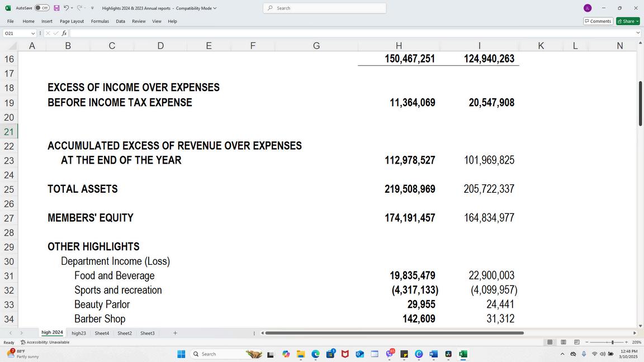Click the green Share button

point(628,21)
